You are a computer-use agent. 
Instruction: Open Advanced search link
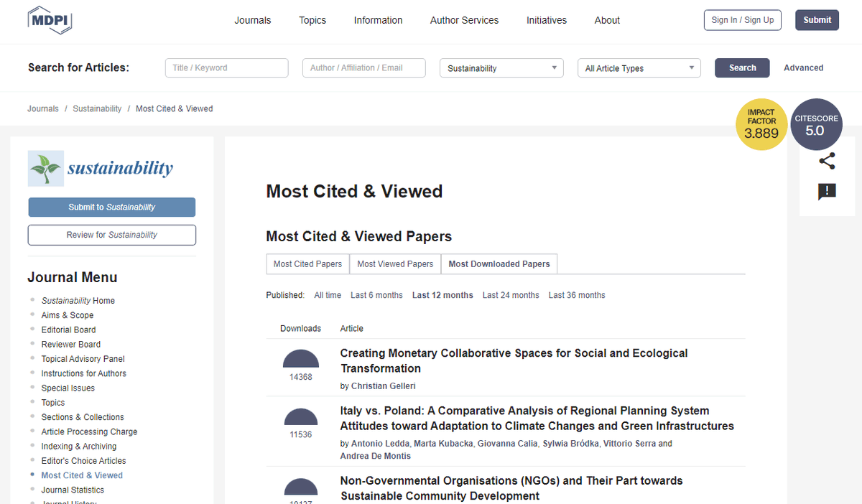pos(803,68)
